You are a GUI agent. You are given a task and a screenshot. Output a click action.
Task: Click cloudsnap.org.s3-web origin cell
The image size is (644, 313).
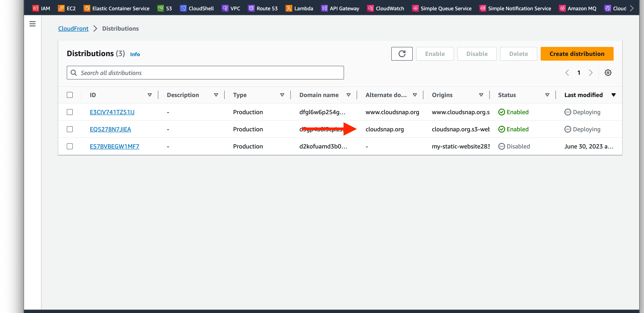coord(461,129)
